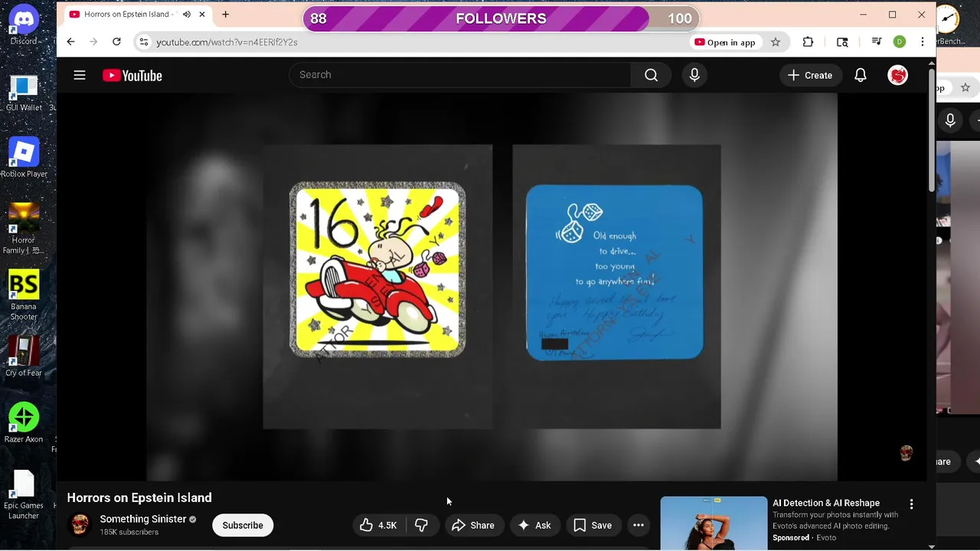Open the Chrome three-dot menu
The width and height of the screenshot is (980, 551).
[x=923, y=42]
